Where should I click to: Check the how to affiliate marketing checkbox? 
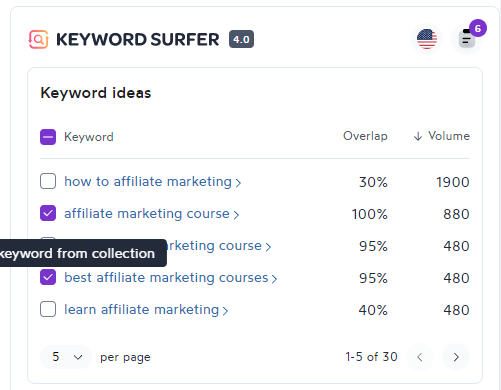tap(48, 181)
